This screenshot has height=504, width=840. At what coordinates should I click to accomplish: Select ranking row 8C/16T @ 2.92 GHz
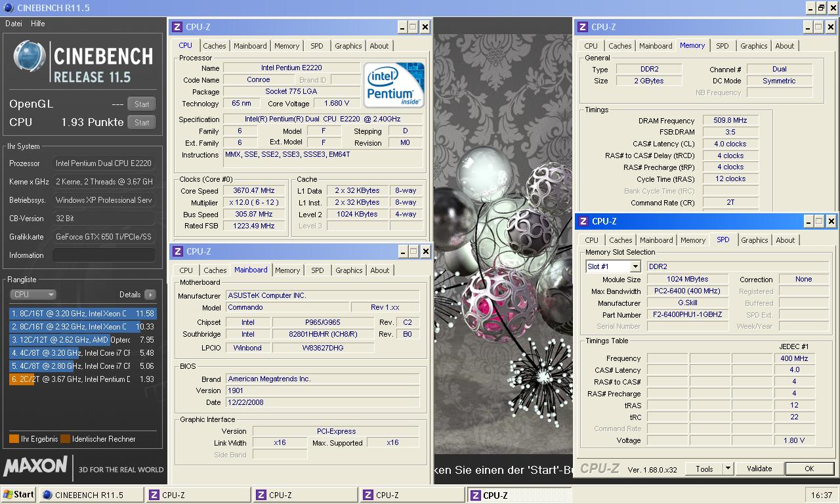(x=83, y=327)
